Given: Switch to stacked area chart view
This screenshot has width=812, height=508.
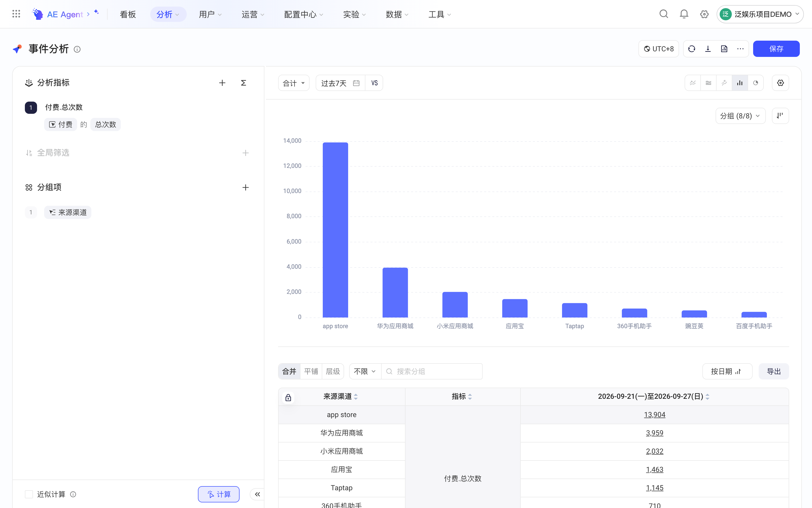Looking at the screenshot, I should pos(708,83).
